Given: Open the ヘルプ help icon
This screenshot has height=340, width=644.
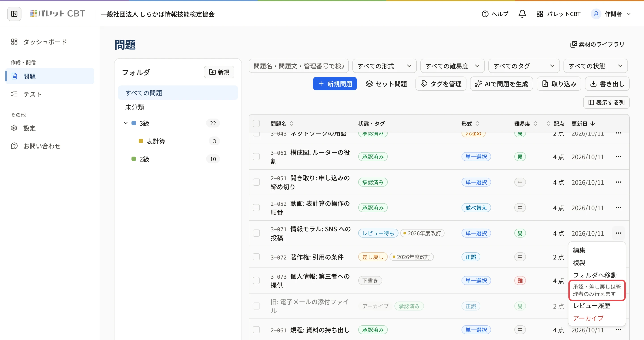Looking at the screenshot, I should point(495,14).
